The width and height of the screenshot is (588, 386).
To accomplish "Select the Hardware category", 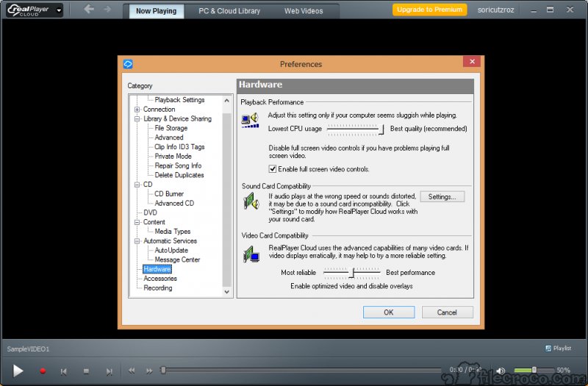I will coord(157,269).
